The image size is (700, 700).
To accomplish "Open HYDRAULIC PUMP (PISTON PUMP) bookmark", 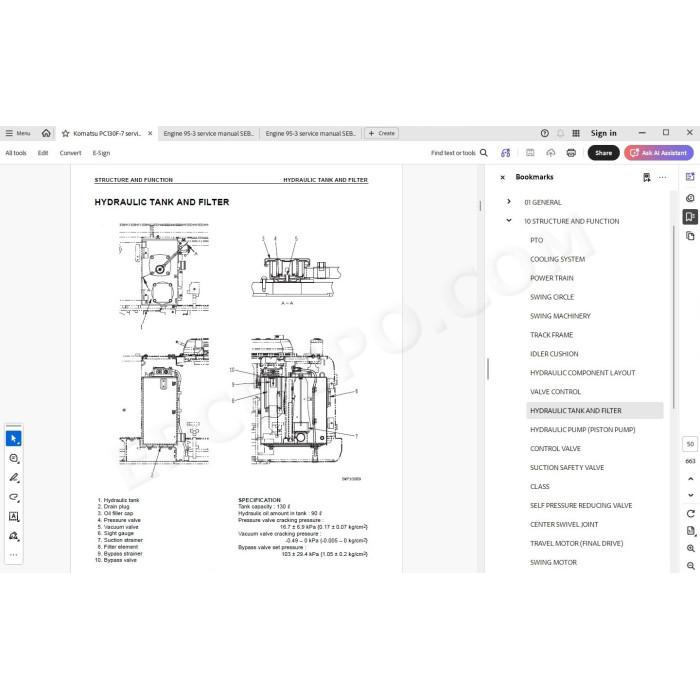I will [x=583, y=429].
